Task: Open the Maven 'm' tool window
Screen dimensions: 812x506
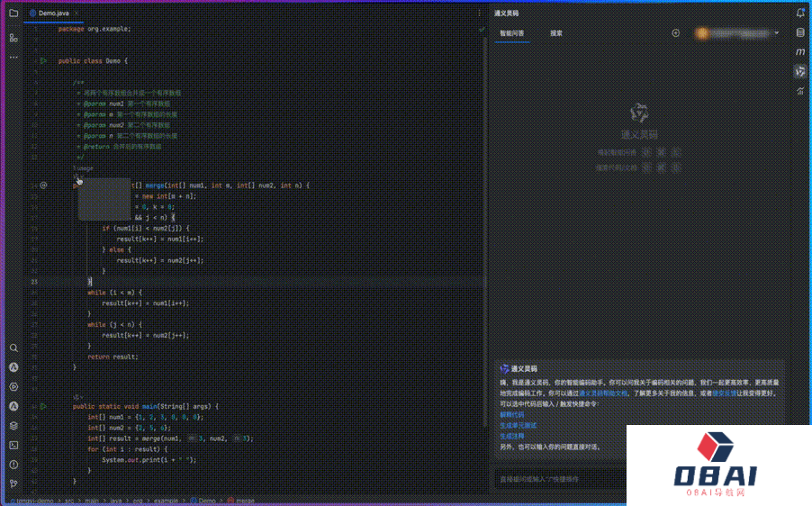Action: 800,52
